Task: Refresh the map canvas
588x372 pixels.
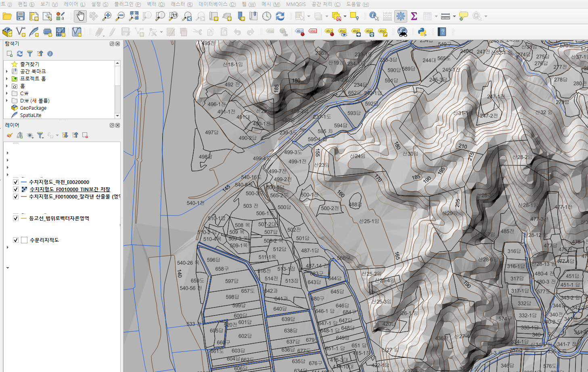Action: (280, 16)
